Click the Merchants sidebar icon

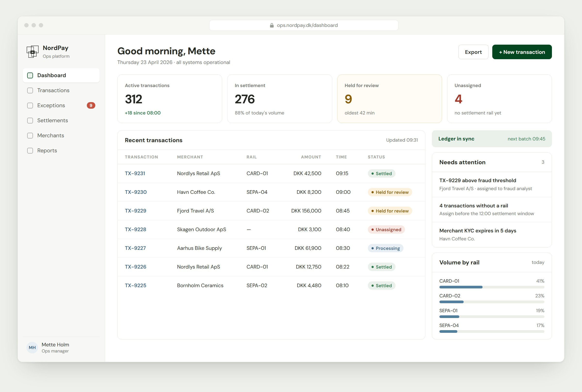(30, 135)
